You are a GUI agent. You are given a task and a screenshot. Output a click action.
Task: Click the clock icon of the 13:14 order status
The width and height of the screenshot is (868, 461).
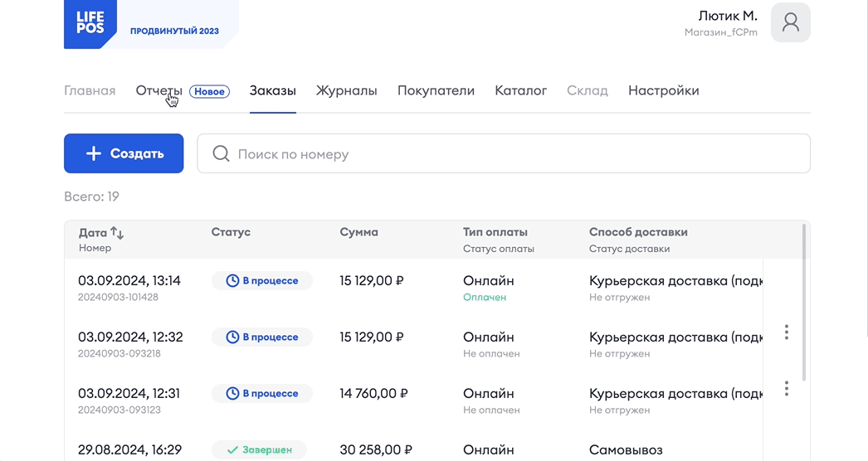tap(232, 280)
